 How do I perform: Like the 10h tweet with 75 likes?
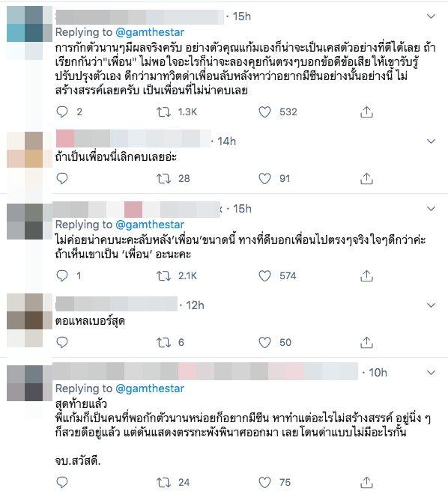(264, 483)
